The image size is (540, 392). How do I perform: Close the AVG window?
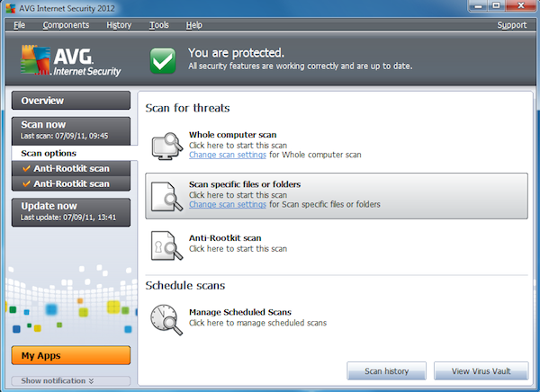pyautogui.click(x=521, y=6)
